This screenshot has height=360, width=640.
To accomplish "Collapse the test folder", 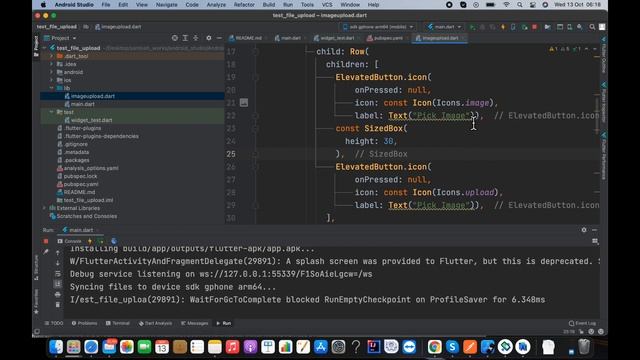I will point(51,112).
